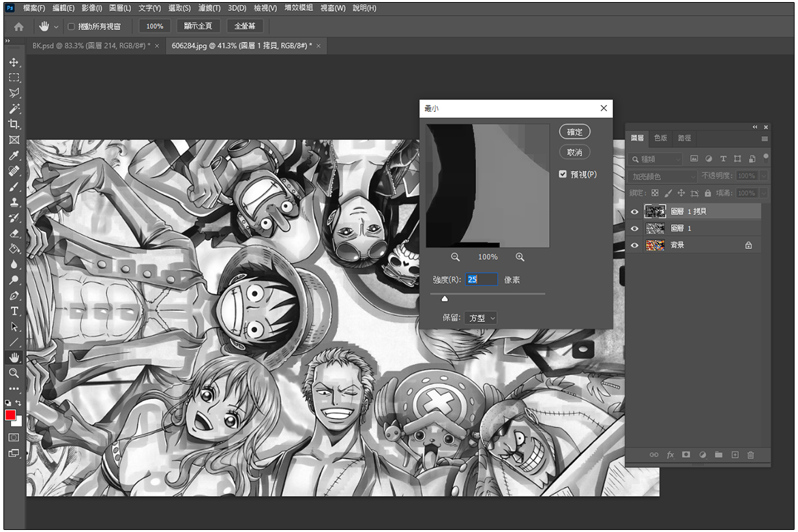Image resolution: width=798 pixels, height=532 pixels.
Task: Switch to the 色版 channels tab
Action: coord(660,138)
